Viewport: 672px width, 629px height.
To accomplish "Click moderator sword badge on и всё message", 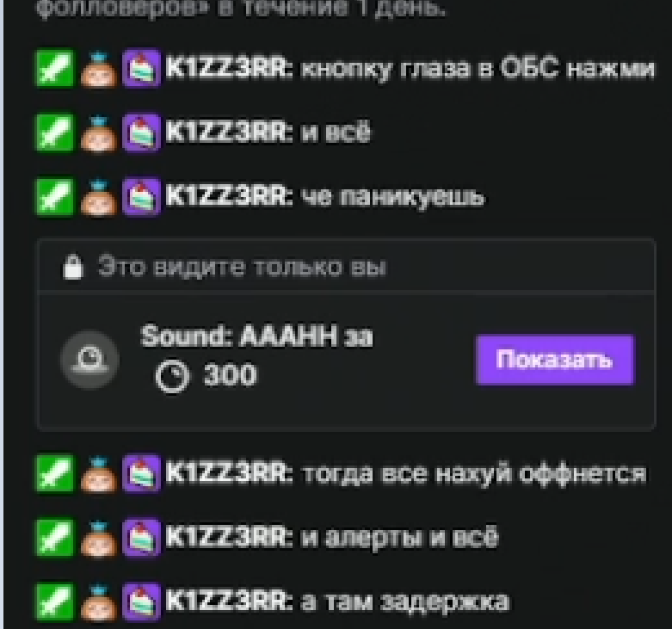I will [x=54, y=133].
